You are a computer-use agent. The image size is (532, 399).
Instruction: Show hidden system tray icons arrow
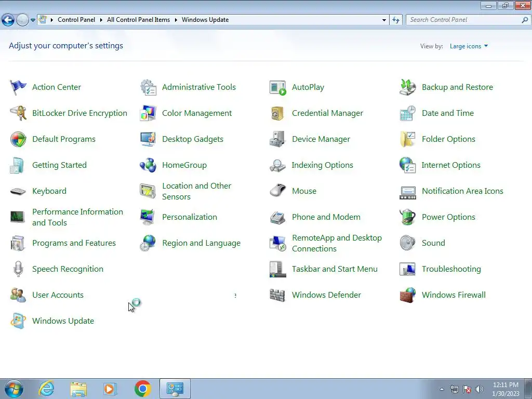point(442,389)
